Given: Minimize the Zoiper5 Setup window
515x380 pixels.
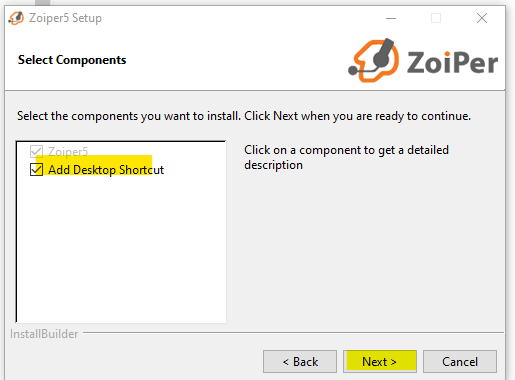Looking at the screenshot, I should [391, 18].
